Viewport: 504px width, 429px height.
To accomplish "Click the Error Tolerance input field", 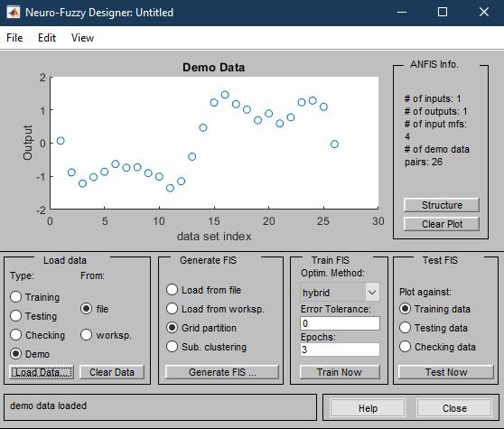I will (340, 323).
